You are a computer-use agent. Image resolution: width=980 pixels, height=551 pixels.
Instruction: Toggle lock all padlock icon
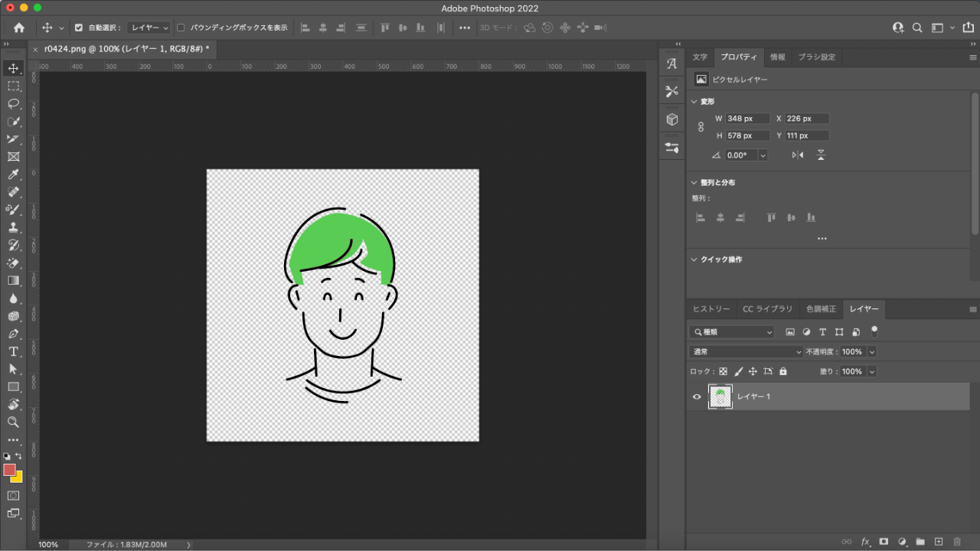(782, 371)
